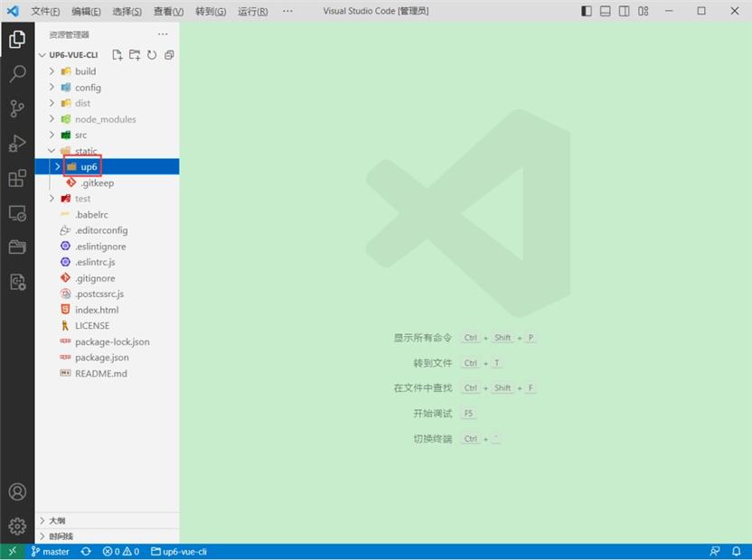752x560 pixels.
Task: Click the New Folder icon in Explorer
Action: coord(134,54)
